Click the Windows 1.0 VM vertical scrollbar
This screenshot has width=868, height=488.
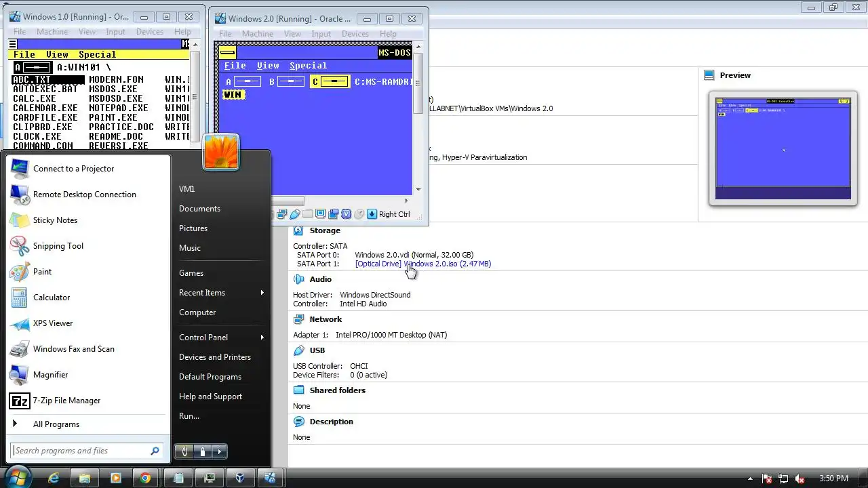[195, 94]
